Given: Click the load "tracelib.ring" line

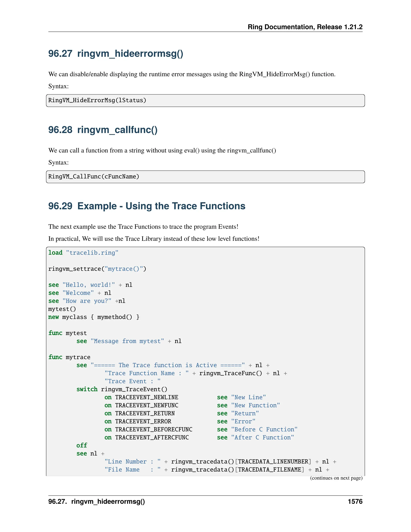Looking at the screenshot, I should [x=83, y=253].
